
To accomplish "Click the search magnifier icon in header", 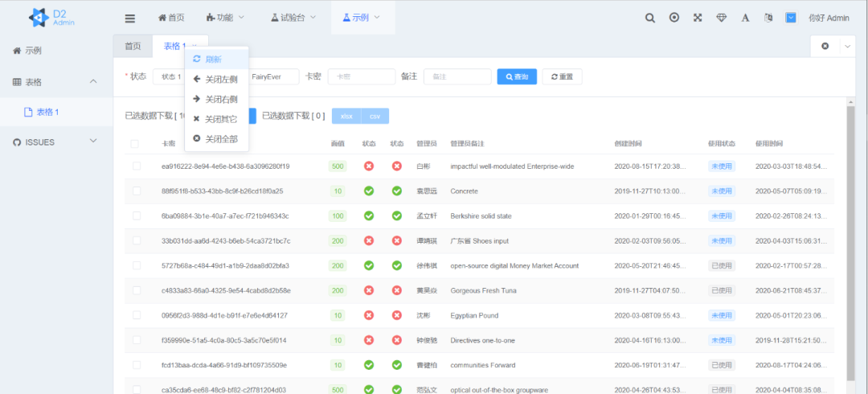I will click(x=649, y=18).
